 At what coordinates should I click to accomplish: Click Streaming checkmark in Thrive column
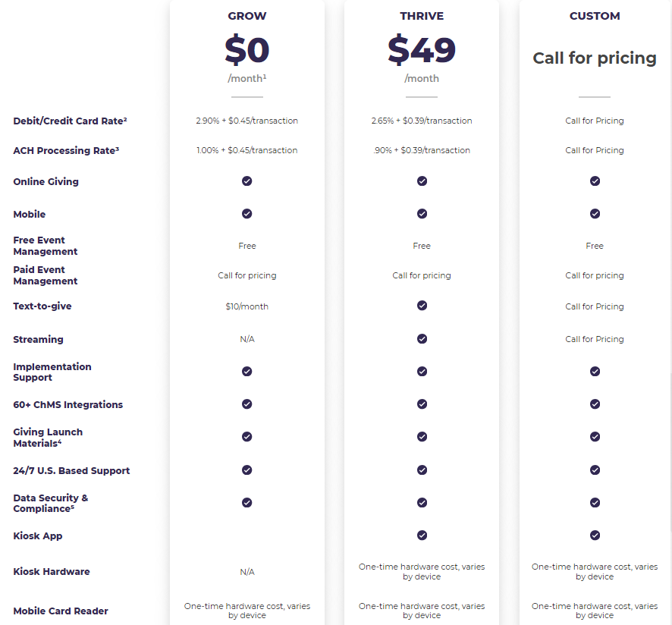(x=422, y=339)
